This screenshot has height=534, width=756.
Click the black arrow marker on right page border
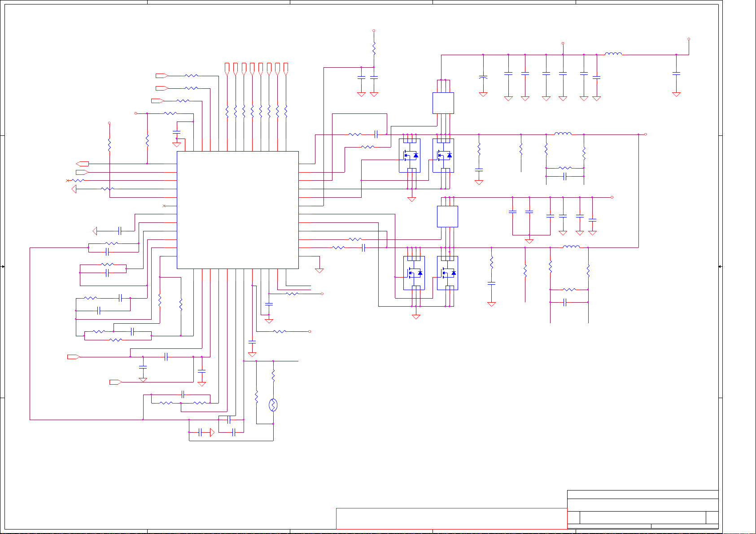720,267
